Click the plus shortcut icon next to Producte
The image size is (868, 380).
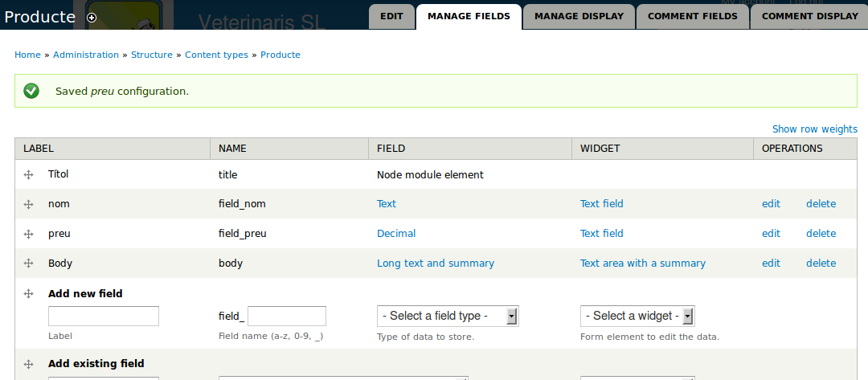tap(92, 18)
